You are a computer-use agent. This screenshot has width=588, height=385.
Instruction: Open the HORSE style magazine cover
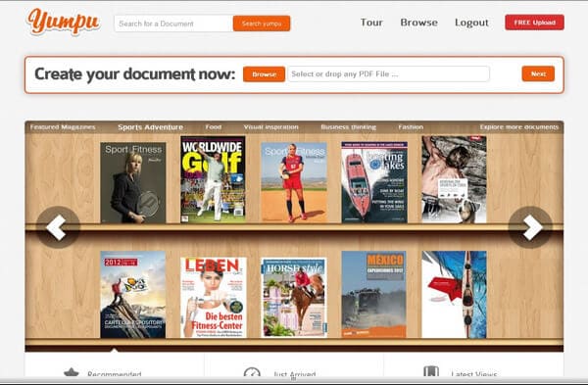click(x=294, y=297)
